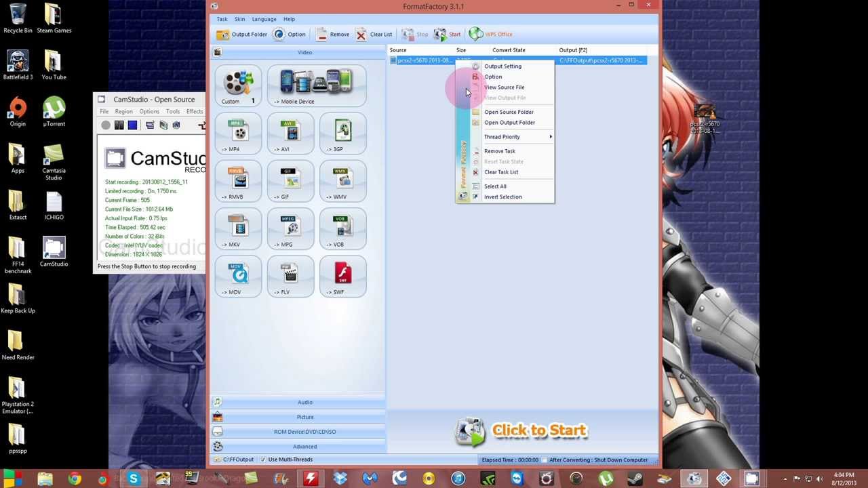Viewport: 868px width, 488px height.
Task: Open Skype from the taskbar
Action: pos(133,479)
